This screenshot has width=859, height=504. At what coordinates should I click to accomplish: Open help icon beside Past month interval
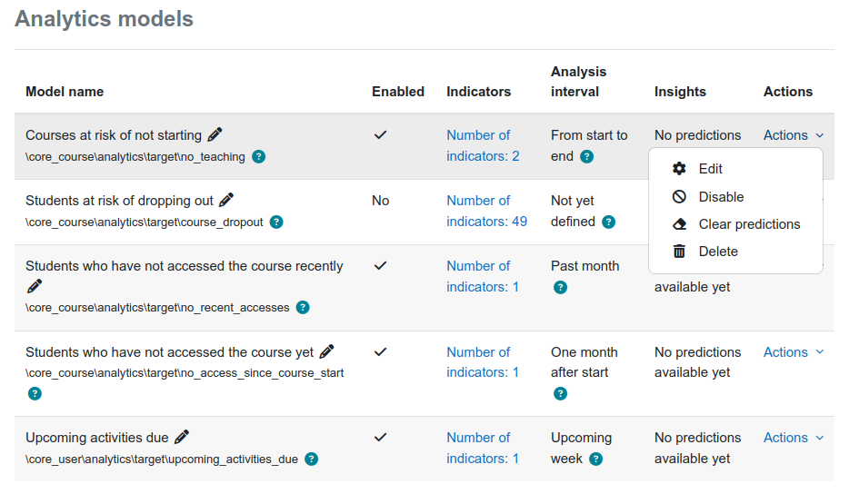click(x=560, y=287)
